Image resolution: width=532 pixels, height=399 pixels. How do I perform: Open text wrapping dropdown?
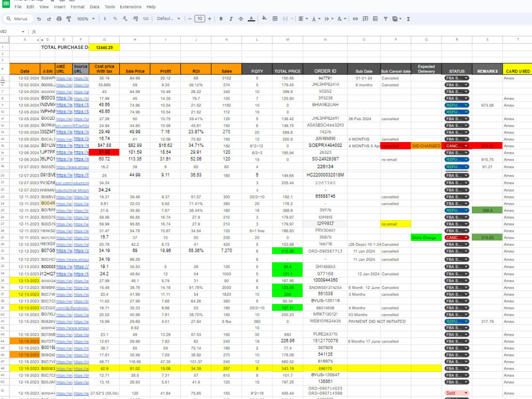coord(329,19)
